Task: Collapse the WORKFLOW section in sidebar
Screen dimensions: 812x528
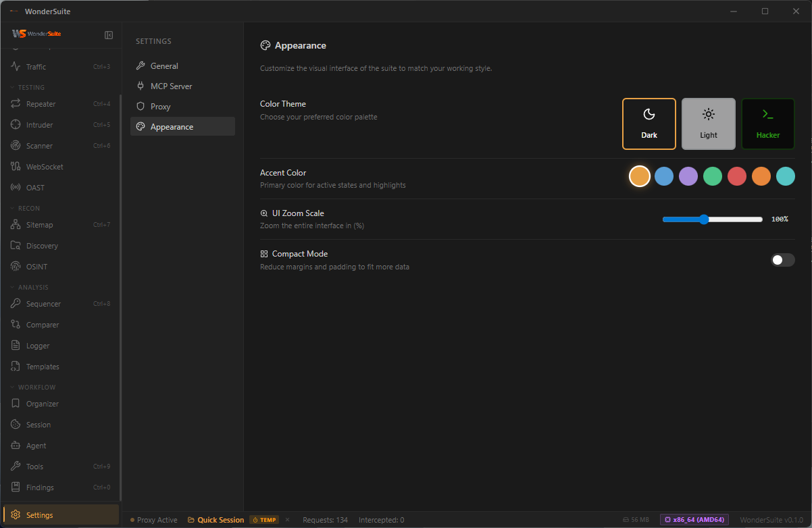Action: (32, 388)
